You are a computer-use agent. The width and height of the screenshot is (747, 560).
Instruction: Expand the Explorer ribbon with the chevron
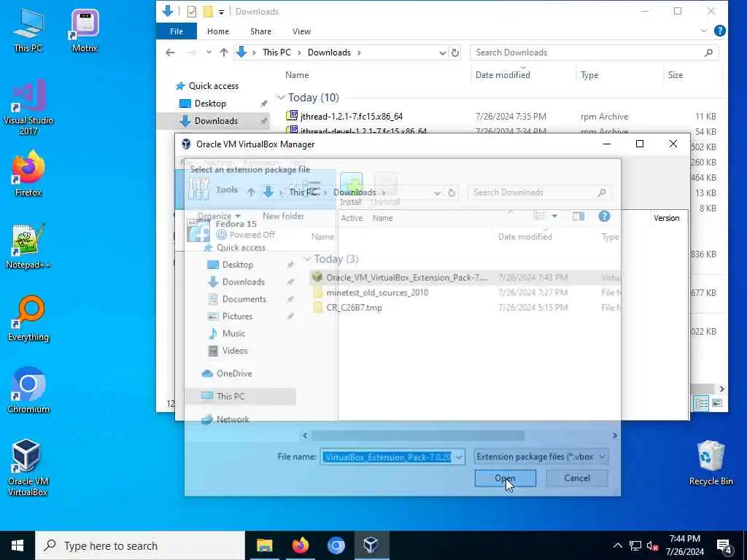704,31
